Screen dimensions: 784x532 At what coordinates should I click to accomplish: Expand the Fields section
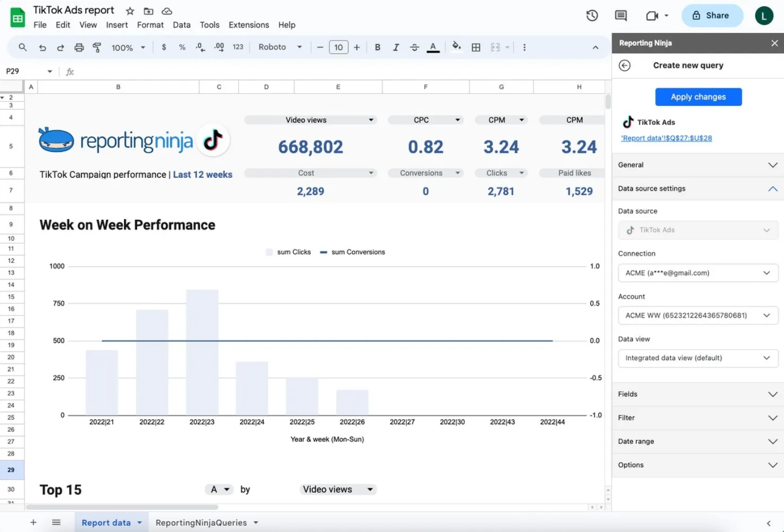point(698,394)
